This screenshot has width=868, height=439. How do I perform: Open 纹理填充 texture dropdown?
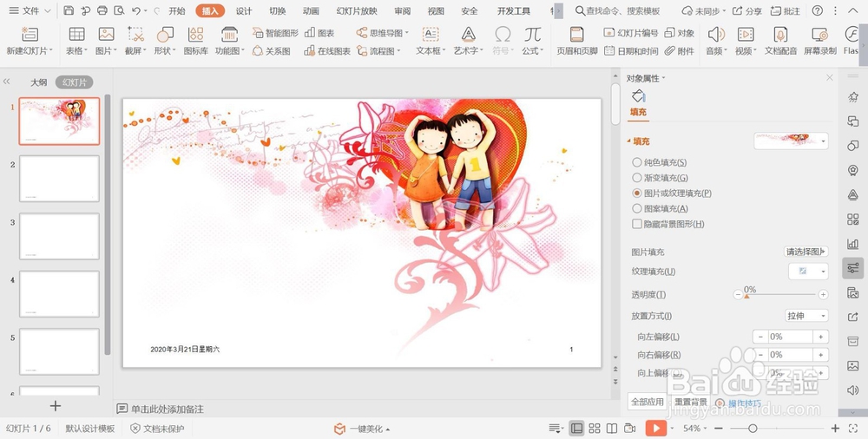pos(808,272)
